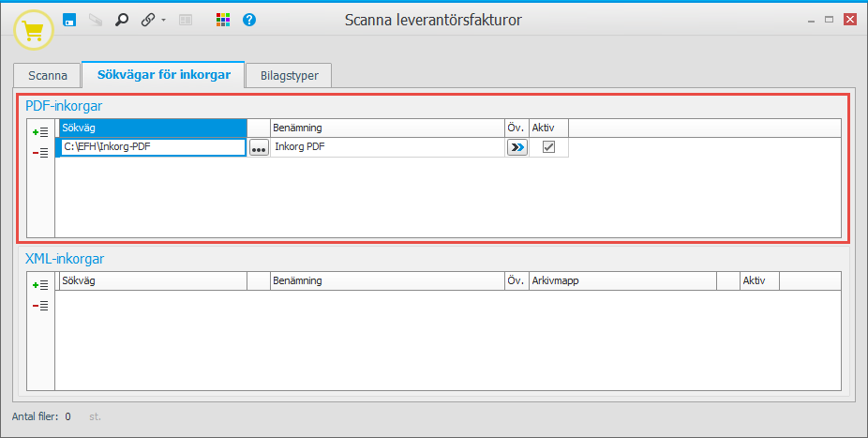Click the chain link icon in toolbar
The image size is (868, 438).
pos(147,20)
